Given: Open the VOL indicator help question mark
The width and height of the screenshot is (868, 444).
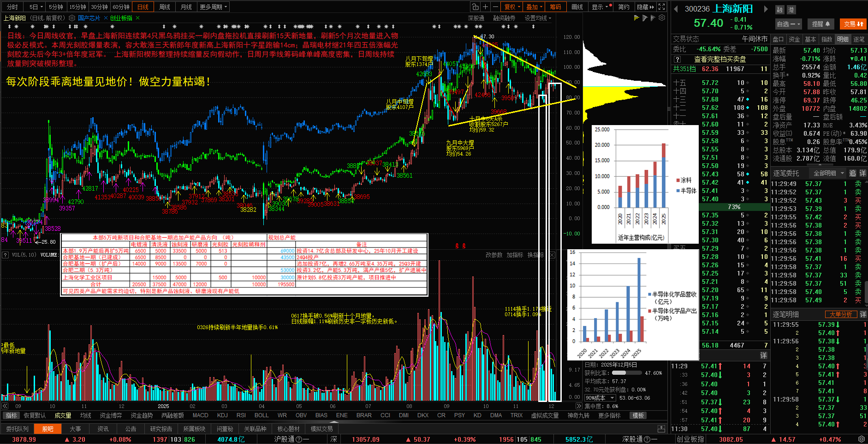Looking at the screenshot, I should click(6, 255).
